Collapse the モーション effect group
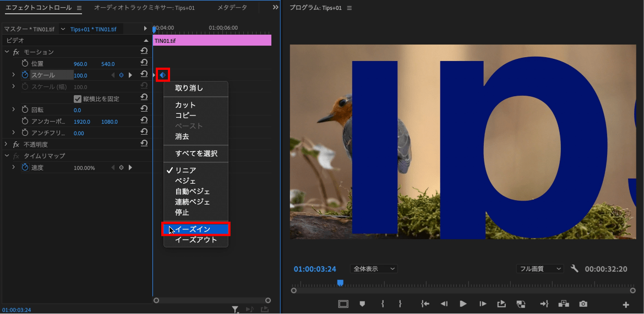The width and height of the screenshot is (644, 314). (7, 52)
